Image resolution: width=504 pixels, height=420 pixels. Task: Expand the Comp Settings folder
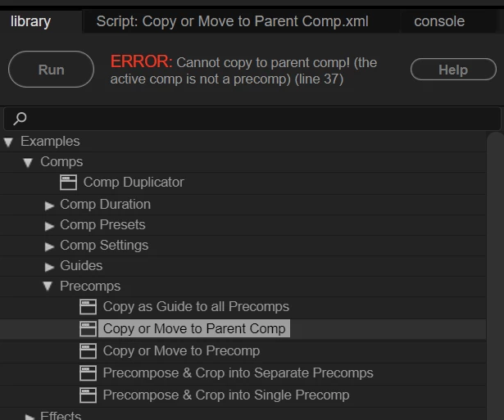tap(50, 246)
